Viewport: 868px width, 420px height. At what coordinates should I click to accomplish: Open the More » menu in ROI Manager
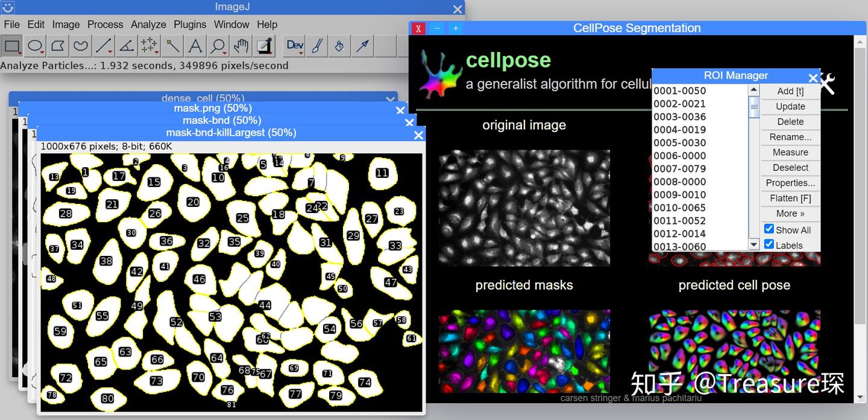click(790, 213)
